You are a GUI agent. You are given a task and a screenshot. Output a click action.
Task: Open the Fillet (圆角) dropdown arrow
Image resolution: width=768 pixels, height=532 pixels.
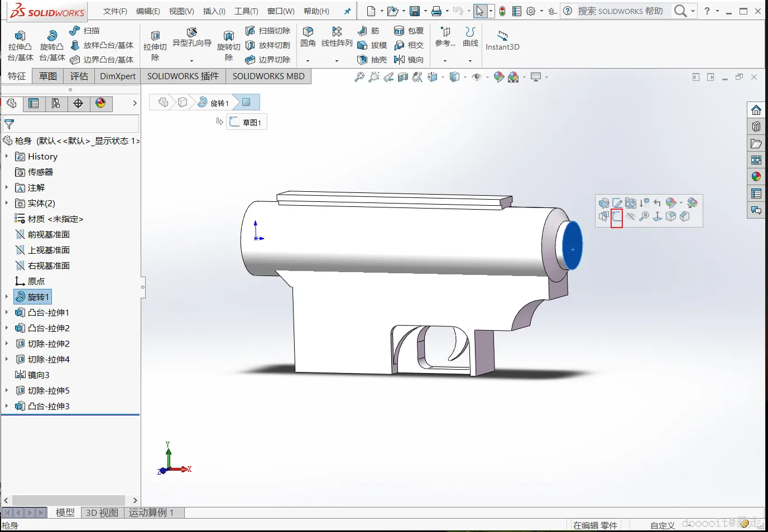308,60
